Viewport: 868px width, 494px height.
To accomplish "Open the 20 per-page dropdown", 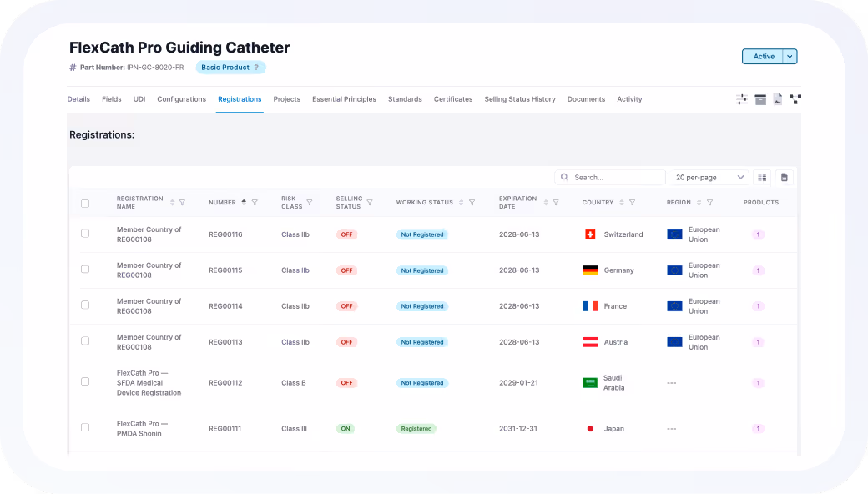I will (x=709, y=177).
